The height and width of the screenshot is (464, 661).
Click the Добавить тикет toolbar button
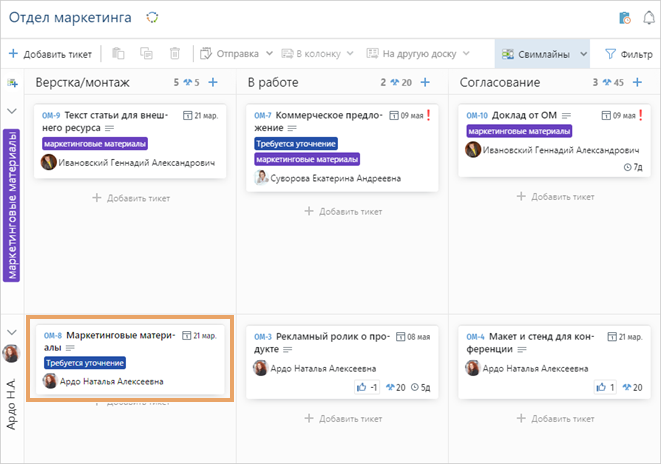(50, 53)
